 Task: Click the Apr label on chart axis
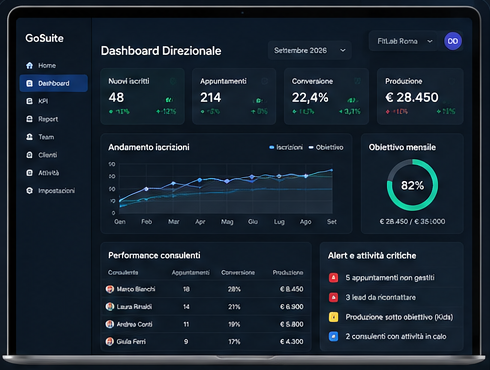coord(200,222)
